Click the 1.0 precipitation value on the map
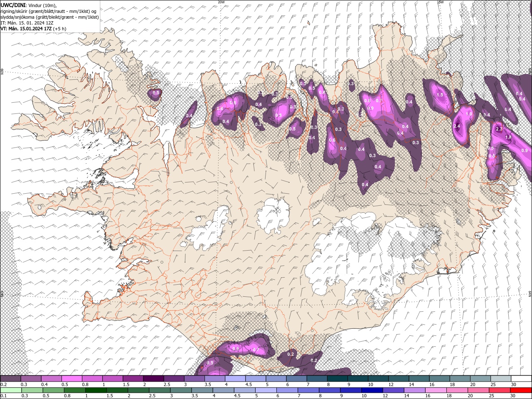Image resolution: width=532 pixels, height=399 pixels. (x=469, y=114)
